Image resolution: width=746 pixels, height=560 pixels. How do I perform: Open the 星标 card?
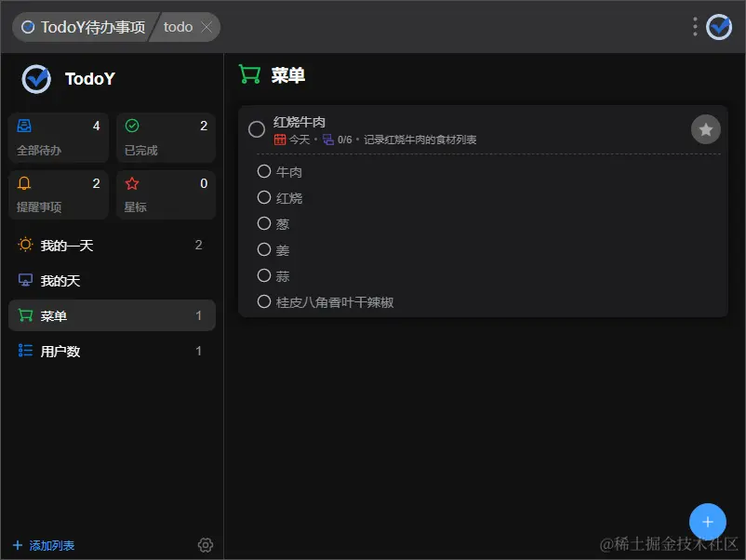(167, 195)
